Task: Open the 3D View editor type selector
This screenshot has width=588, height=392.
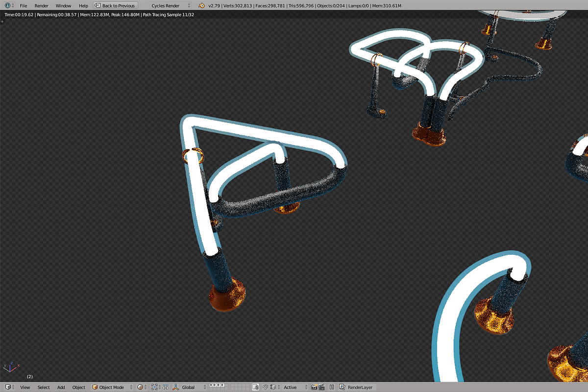Action: (x=10, y=387)
